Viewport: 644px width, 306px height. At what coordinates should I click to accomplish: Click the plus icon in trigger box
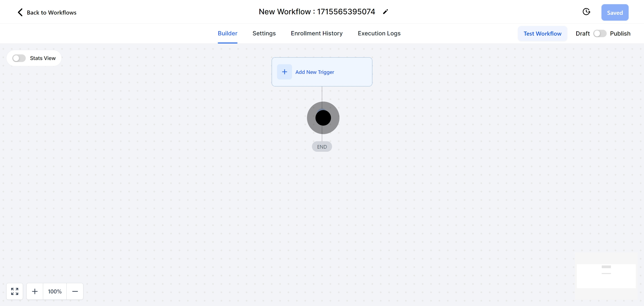pyautogui.click(x=284, y=72)
